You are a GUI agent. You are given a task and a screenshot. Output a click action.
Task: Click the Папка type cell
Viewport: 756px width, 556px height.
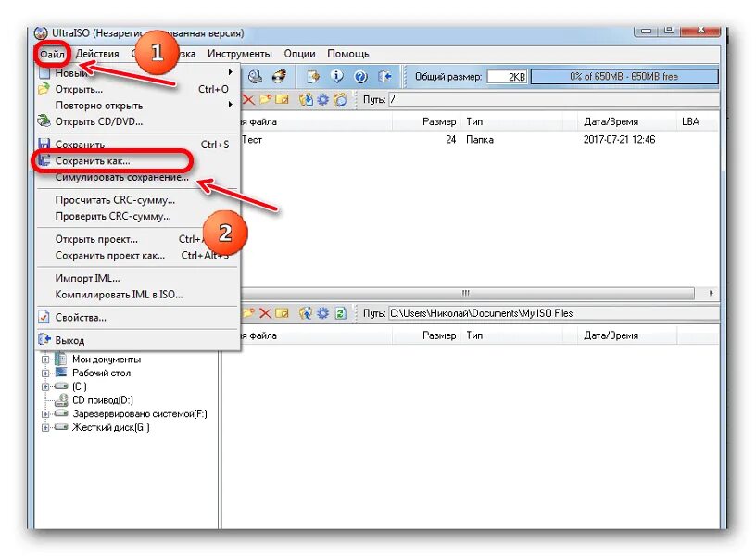point(480,139)
